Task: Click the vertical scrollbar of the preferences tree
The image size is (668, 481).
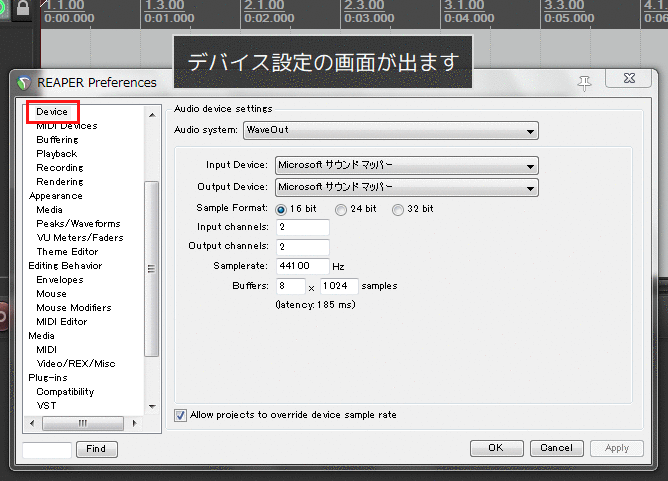Action: pyautogui.click(x=151, y=270)
